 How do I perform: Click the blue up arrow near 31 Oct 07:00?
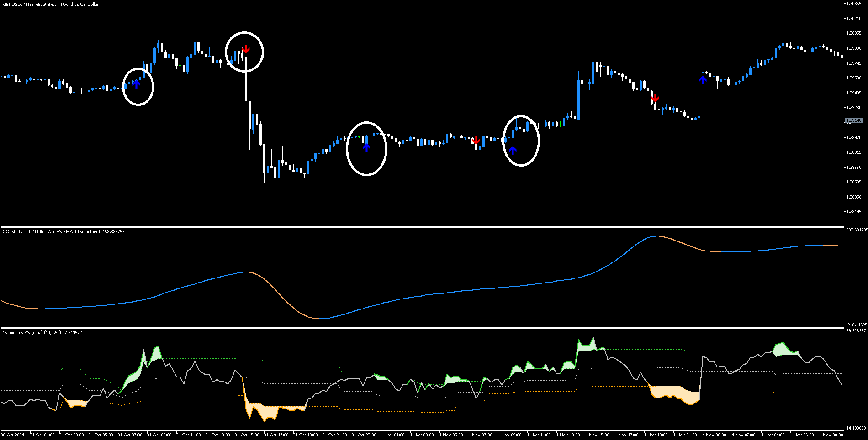pyautogui.click(x=136, y=84)
